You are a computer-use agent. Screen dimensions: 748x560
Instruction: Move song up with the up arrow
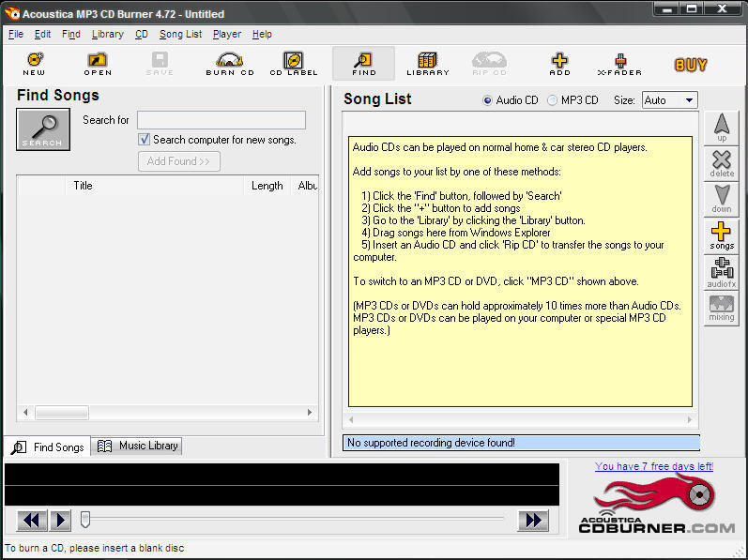point(722,128)
